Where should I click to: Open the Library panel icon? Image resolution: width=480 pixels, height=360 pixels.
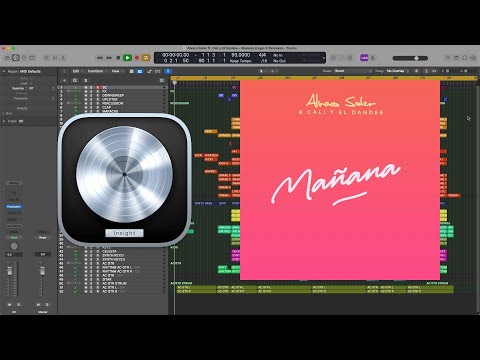tap(7, 58)
